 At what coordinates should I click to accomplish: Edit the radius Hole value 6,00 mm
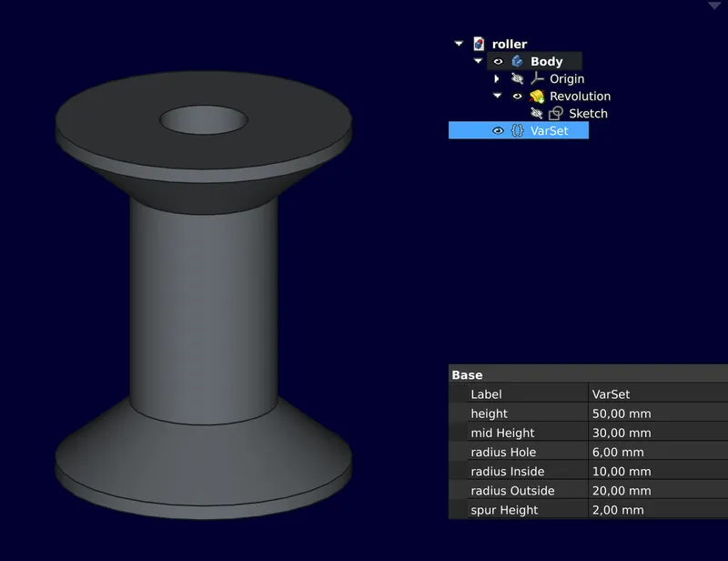pyautogui.click(x=657, y=452)
